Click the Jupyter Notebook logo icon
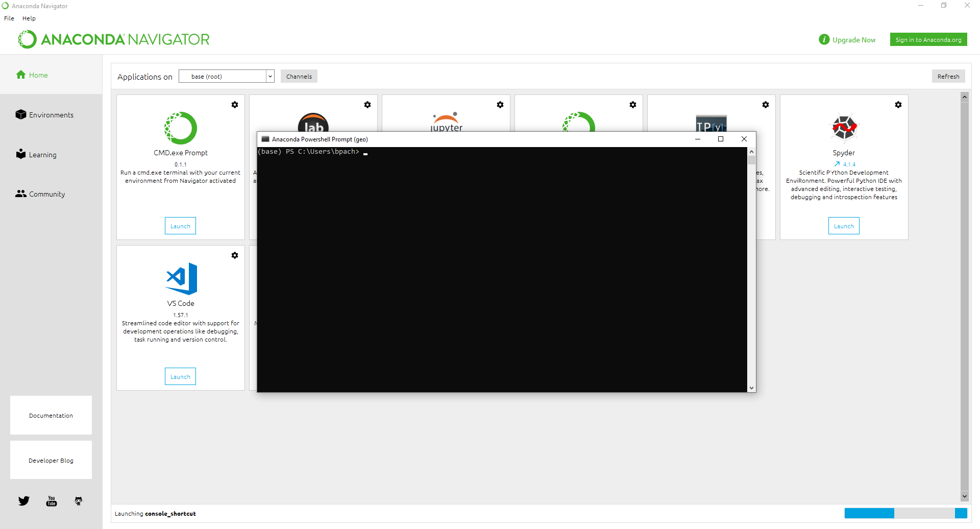Image resolution: width=980 pixels, height=529 pixels. point(446,122)
